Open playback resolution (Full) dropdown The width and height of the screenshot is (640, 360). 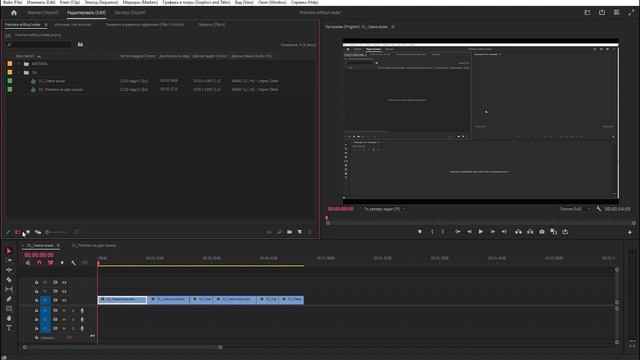[x=575, y=209]
